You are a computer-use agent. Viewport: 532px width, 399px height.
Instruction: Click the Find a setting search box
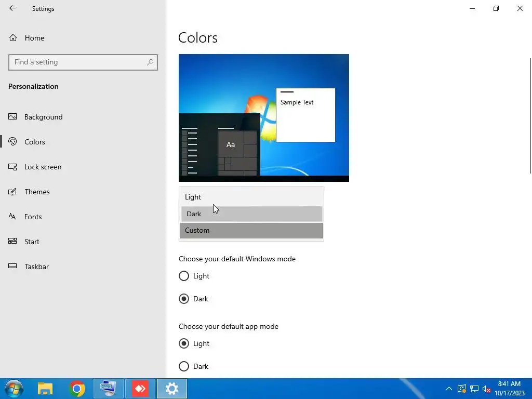pyautogui.click(x=83, y=62)
